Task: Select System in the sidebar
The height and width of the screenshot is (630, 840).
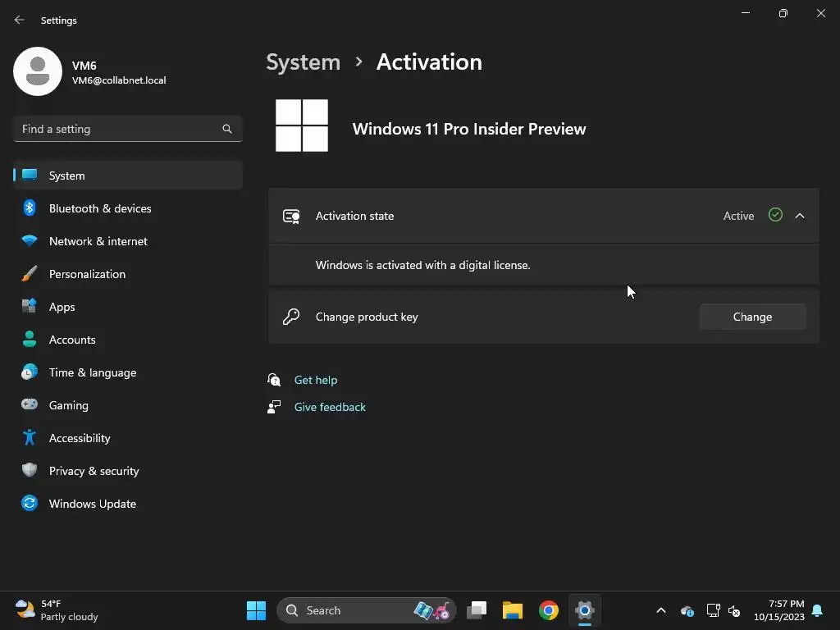Action: pyautogui.click(x=127, y=176)
